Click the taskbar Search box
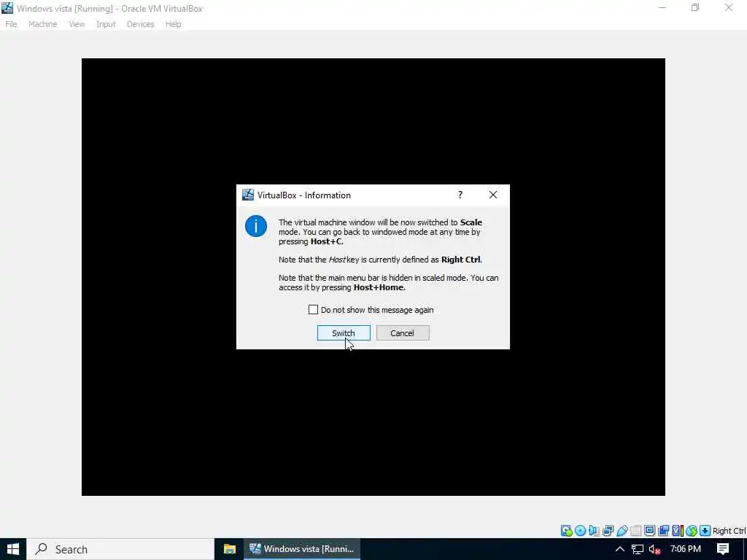The image size is (747, 560). click(120, 549)
